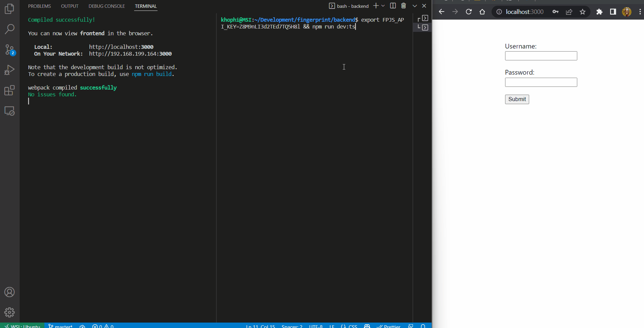Screen dimensions: 644x328
Task: Focus the Username input field
Action: coord(541,56)
